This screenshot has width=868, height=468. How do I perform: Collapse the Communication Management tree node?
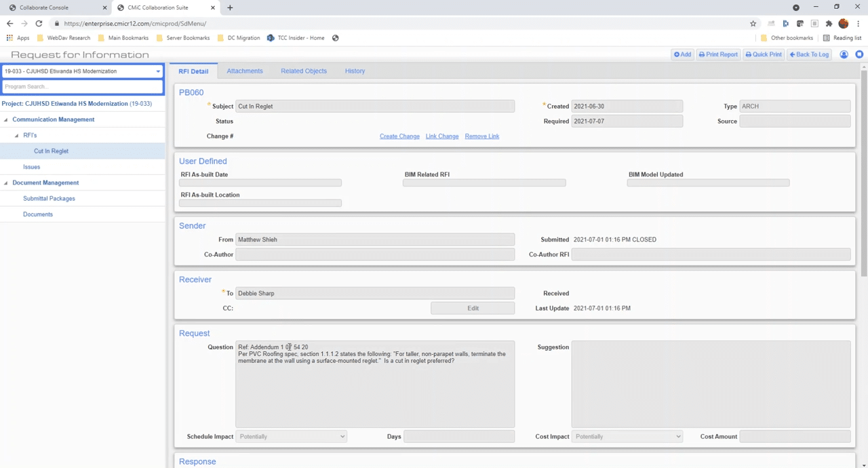tap(5, 119)
